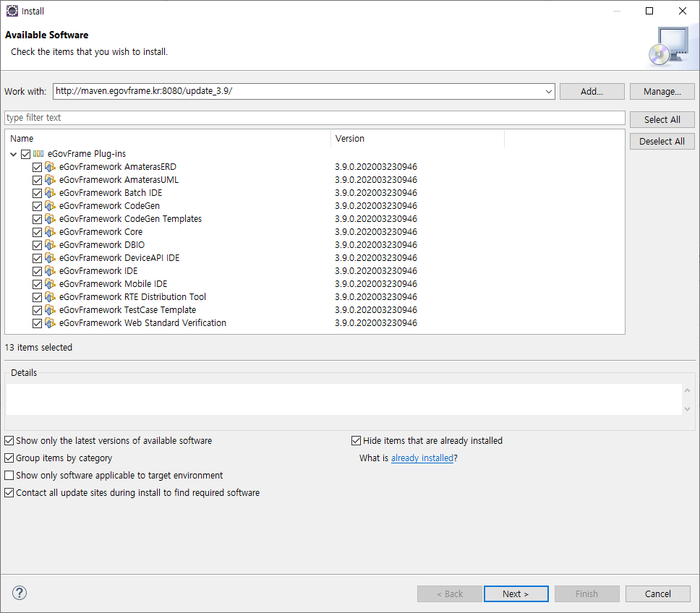Collapse the eGovFrame Plug-ins tree node
The height and width of the screenshot is (613, 700).
click(14, 154)
